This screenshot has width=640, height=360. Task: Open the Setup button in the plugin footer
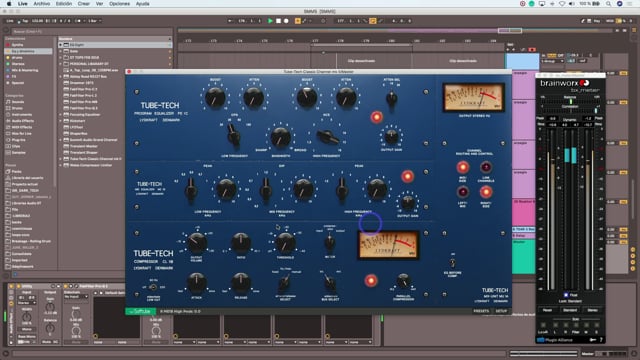click(501, 311)
